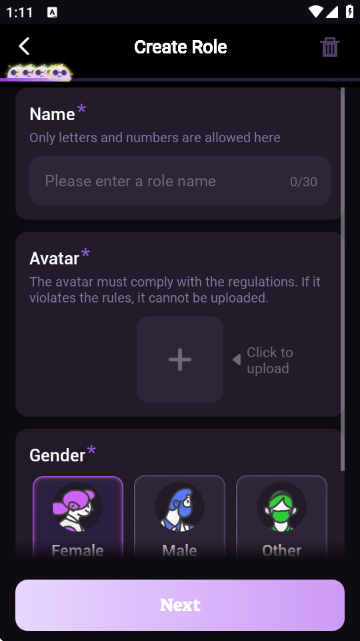This screenshot has width=360, height=641.
Task: Choose Other gender option
Action: 282,518
